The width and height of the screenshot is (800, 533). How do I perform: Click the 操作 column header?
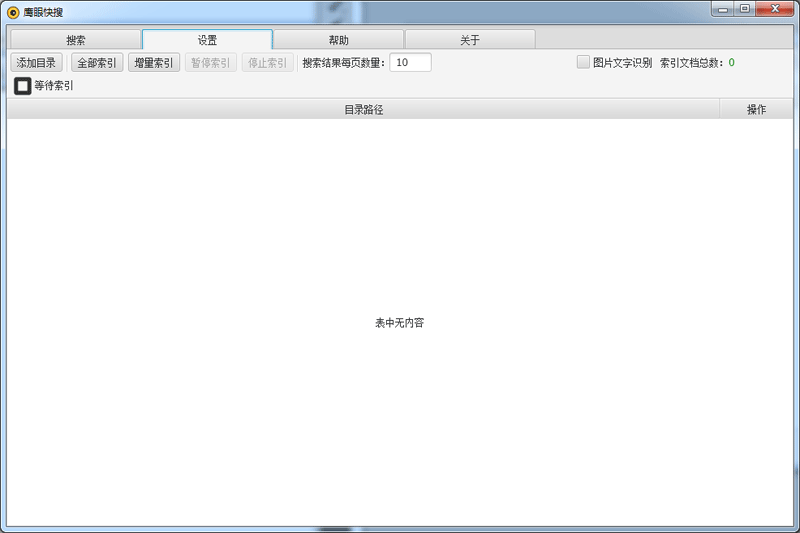click(756, 109)
